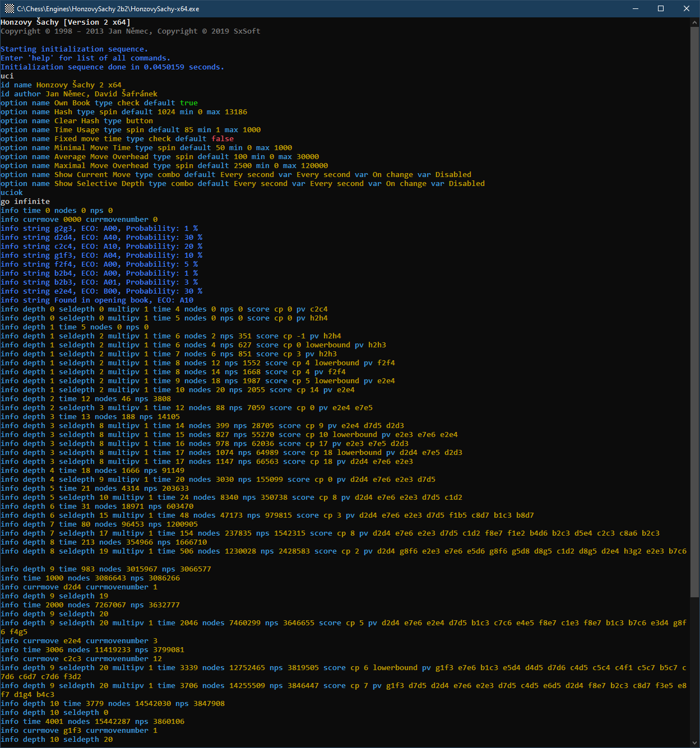Click the scrollbar up arrow
The width and height of the screenshot is (700, 748).
coord(695,22)
